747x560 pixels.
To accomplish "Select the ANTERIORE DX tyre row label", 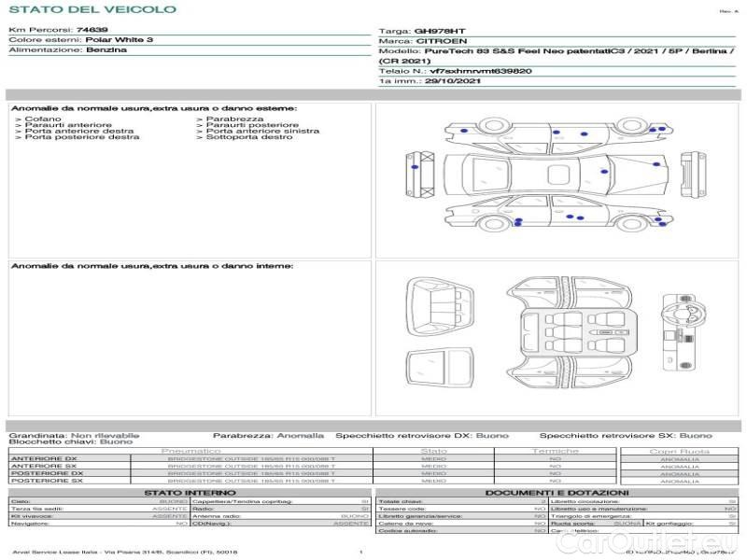I will click(x=44, y=458).
